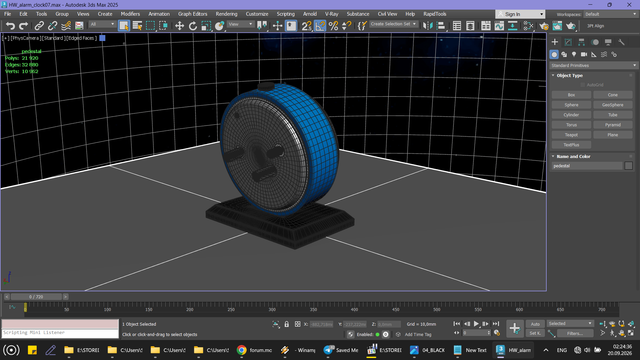Collapse the Object Type rollout
Image resolution: width=640 pixels, height=360 pixels.
569,76
